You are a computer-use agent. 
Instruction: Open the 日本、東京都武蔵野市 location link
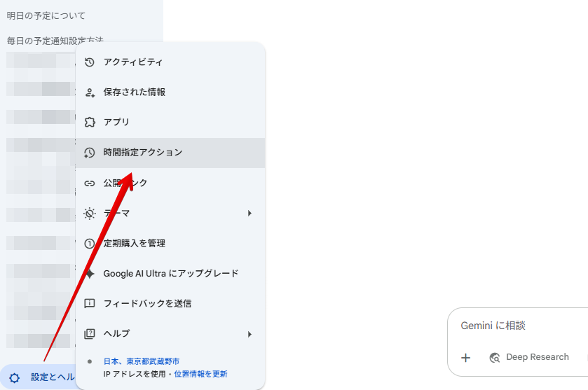142,361
